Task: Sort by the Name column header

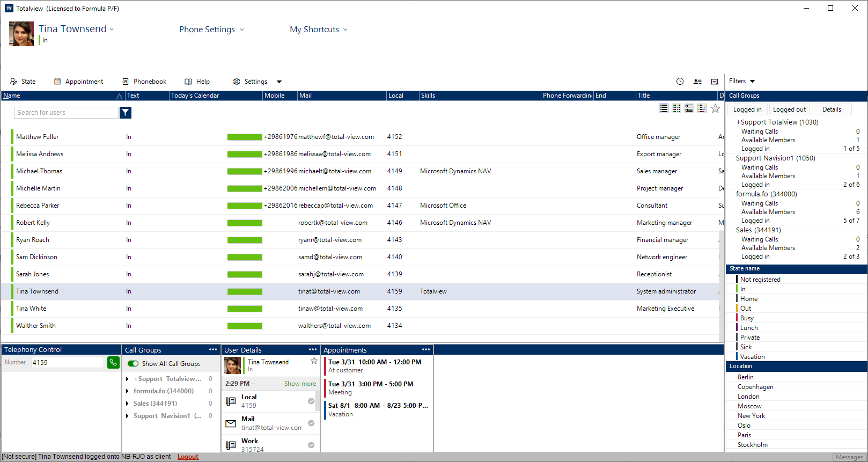Action: (63, 96)
